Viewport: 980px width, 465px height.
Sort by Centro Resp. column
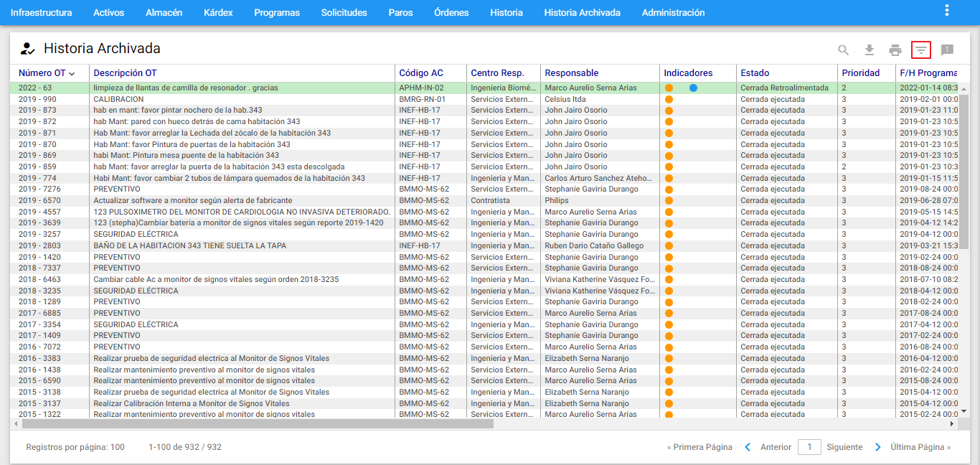point(497,73)
